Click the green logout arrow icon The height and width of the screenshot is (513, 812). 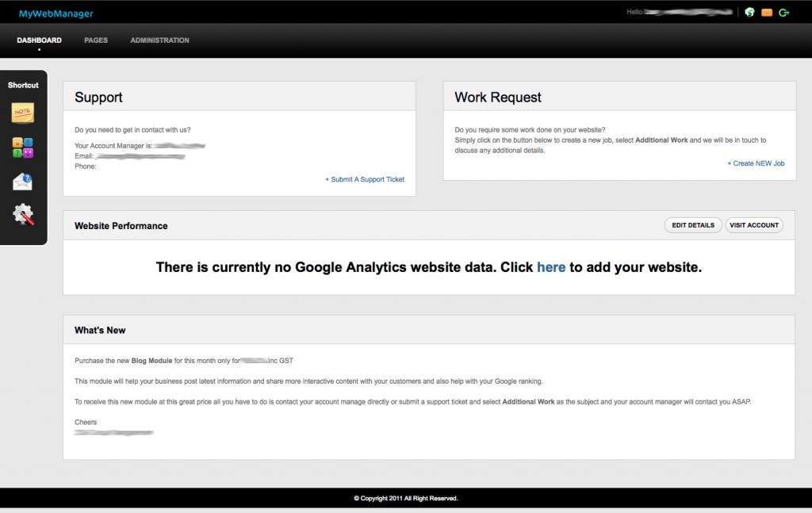(x=784, y=13)
